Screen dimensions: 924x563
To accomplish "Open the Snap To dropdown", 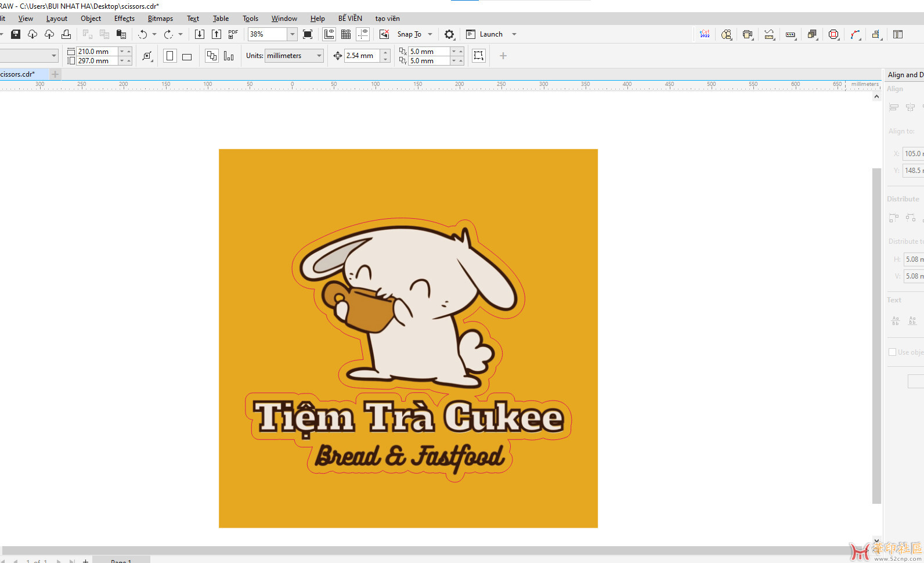I will [430, 34].
